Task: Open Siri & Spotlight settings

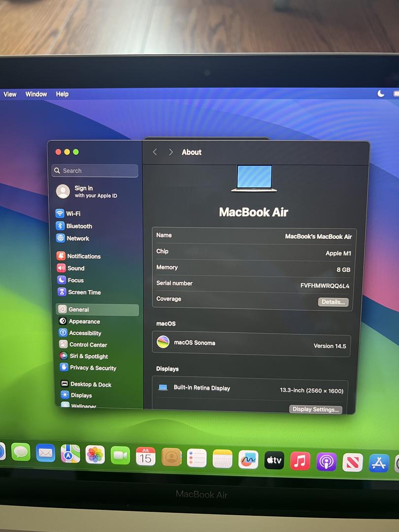Action: (84, 356)
